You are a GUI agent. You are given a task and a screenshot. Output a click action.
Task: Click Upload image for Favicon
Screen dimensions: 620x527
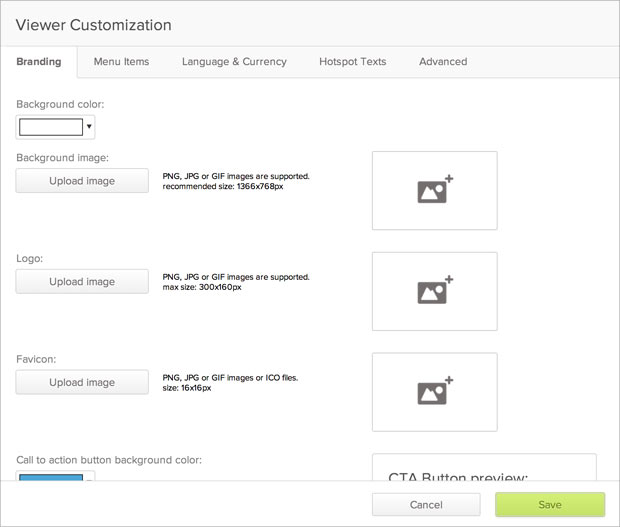tap(82, 382)
